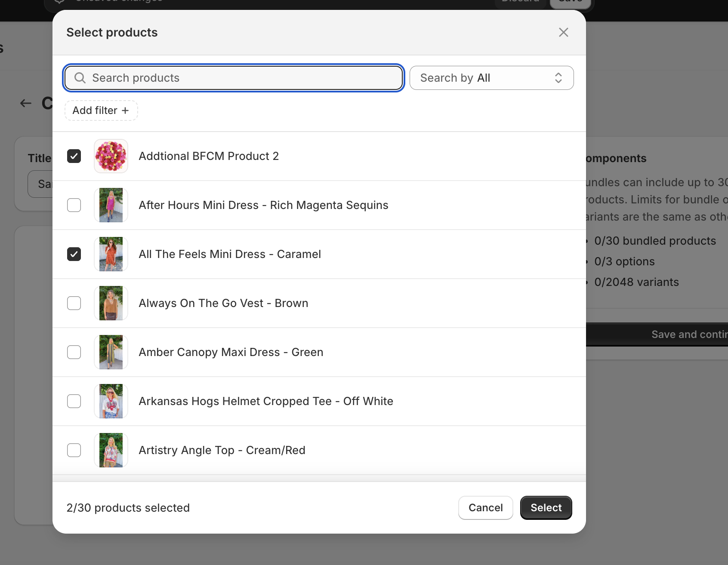The width and height of the screenshot is (728, 565).
Task: Click Always On The Go Vest thumbnail
Action: [111, 303]
